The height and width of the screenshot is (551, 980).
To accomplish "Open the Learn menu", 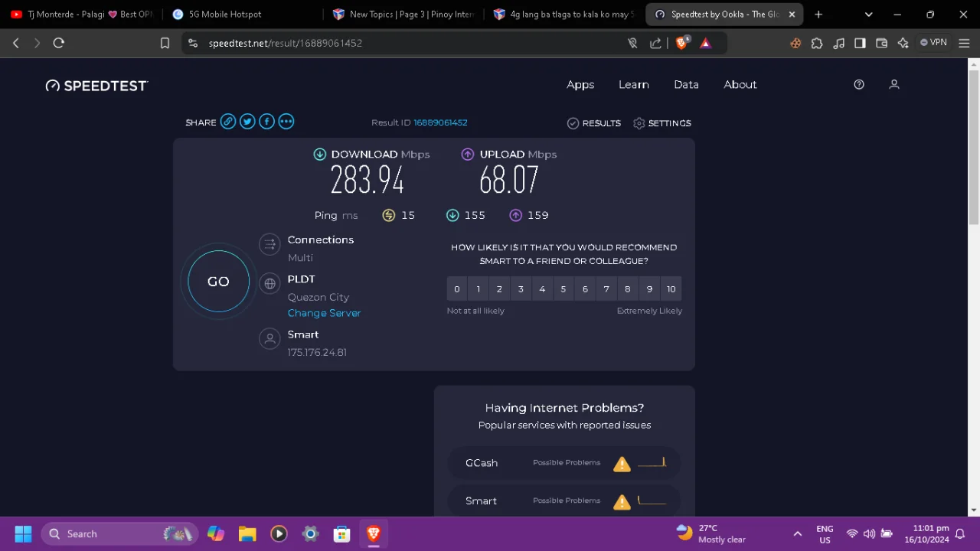I will 634,84.
